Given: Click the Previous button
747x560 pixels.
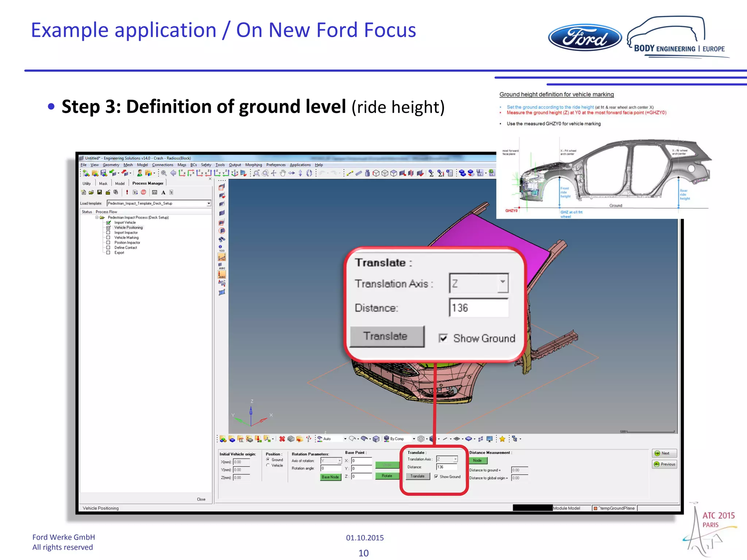Looking at the screenshot, I should pos(665,464).
